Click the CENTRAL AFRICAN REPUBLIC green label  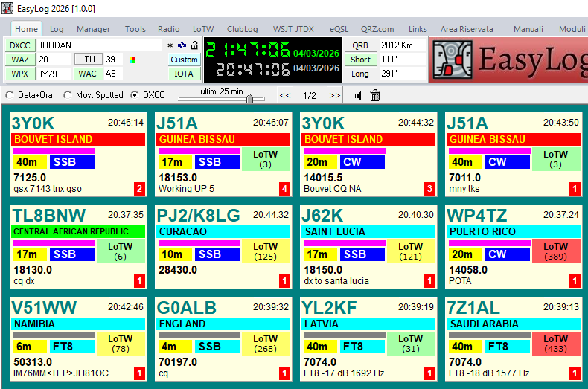pos(78,231)
